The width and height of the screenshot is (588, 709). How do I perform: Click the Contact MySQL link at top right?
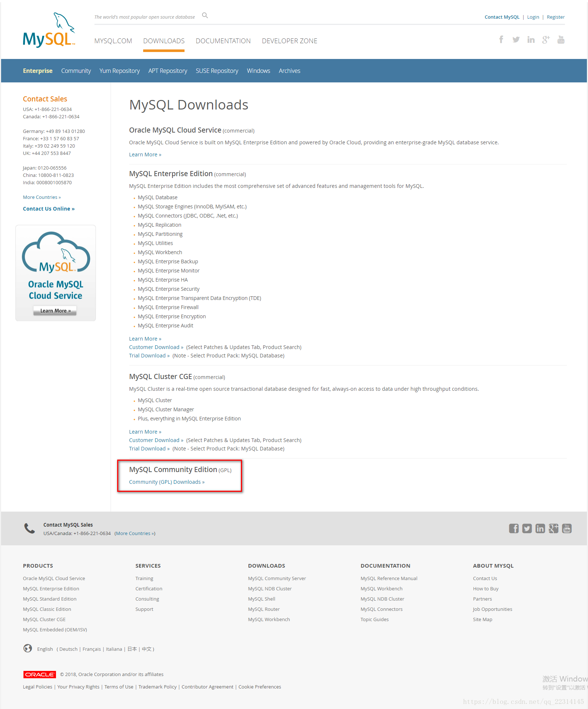502,17
